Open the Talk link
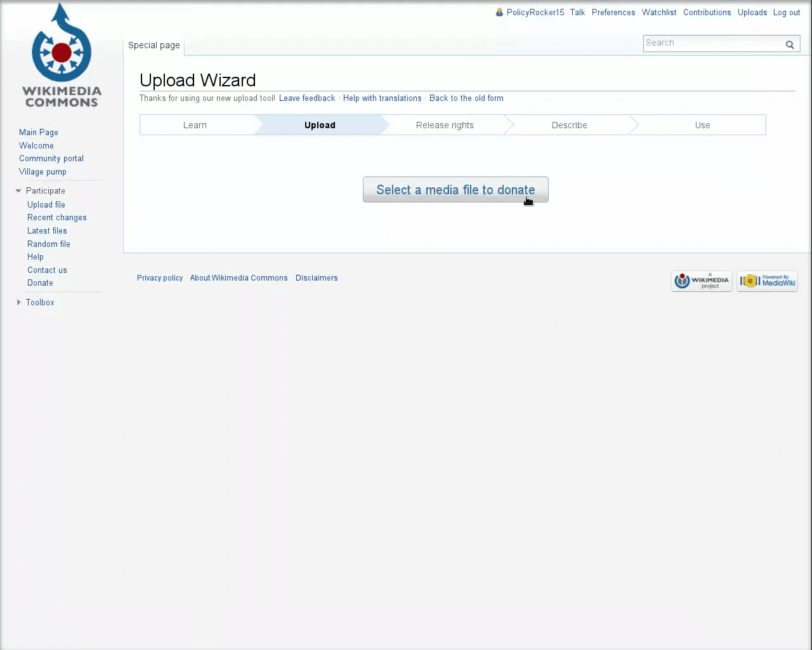812x650 pixels. [577, 12]
